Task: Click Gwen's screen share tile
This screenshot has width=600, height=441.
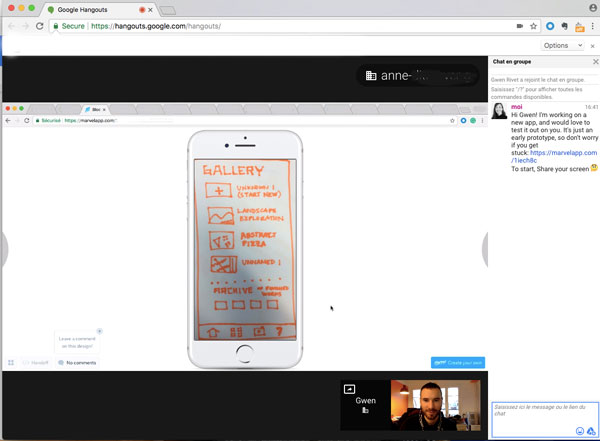Action: click(365, 405)
